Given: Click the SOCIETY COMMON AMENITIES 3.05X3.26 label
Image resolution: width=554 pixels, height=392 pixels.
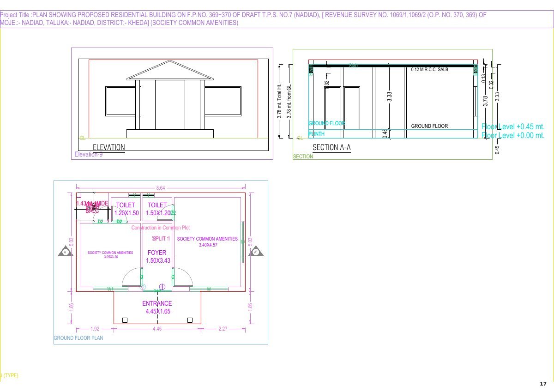Looking at the screenshot, I should point(110,254).
